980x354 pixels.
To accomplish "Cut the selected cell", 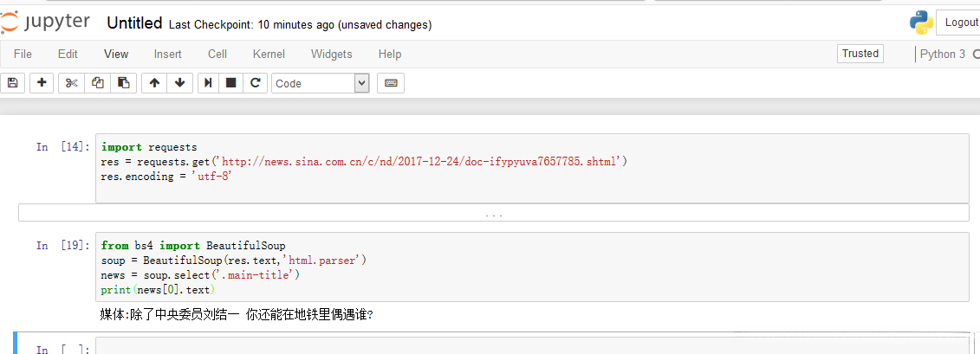I will [71, 83].
